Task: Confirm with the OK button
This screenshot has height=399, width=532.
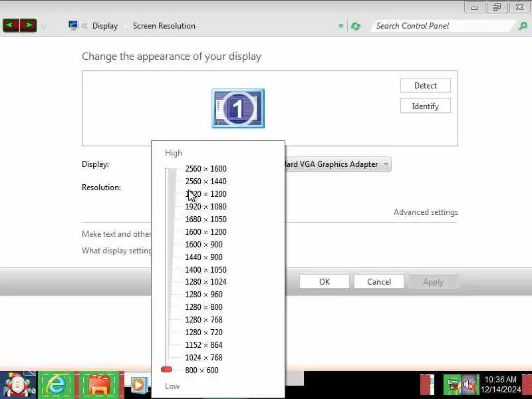Action: [x=325, y=281]
